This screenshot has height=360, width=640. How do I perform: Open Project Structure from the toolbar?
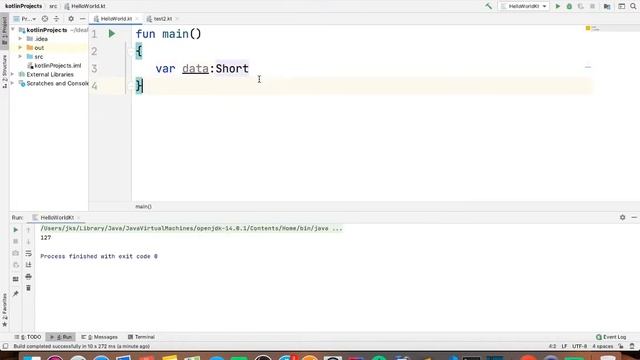coord(607,6)
